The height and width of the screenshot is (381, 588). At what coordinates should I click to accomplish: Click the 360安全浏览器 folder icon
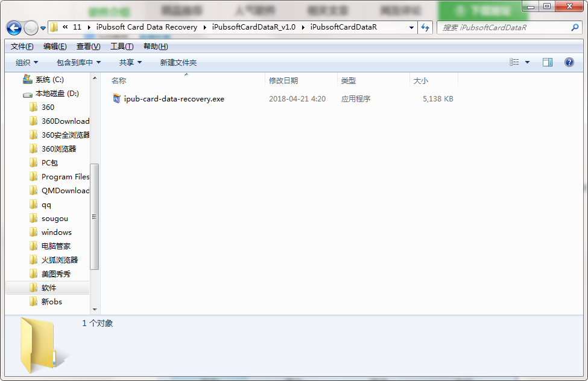tap(33, 135)
